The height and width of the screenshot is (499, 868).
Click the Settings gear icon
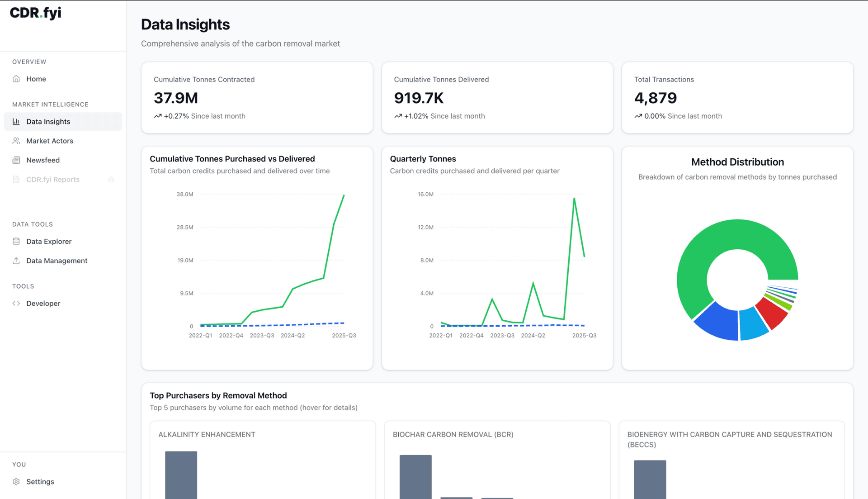pos(16,482)
